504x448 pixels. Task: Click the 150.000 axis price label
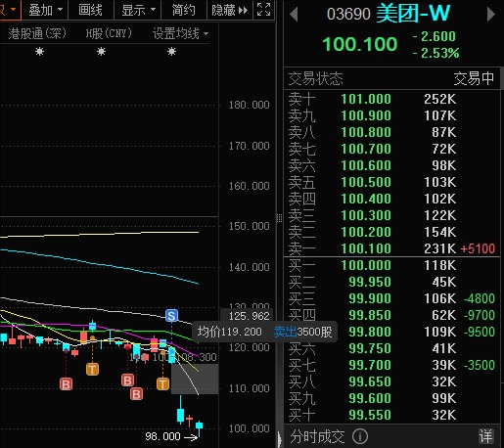(x=249, y=226)
